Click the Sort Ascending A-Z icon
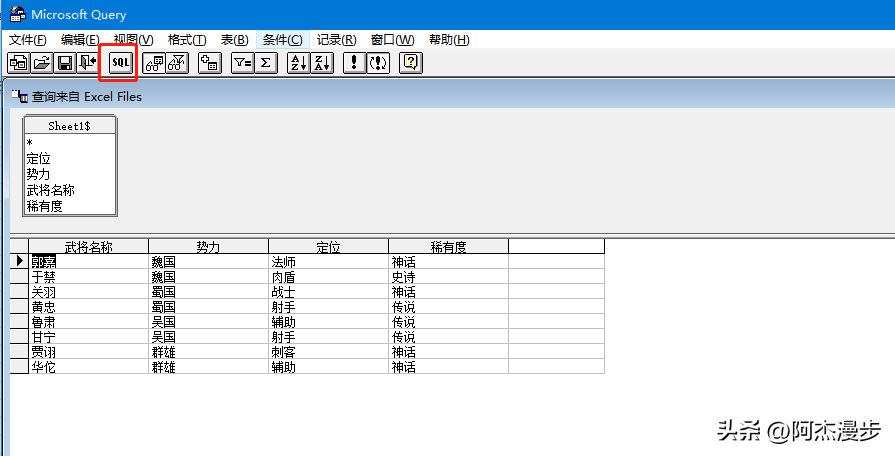Viewport: 895px width, 456px height. pyautogui.click(x=299, y=62)
